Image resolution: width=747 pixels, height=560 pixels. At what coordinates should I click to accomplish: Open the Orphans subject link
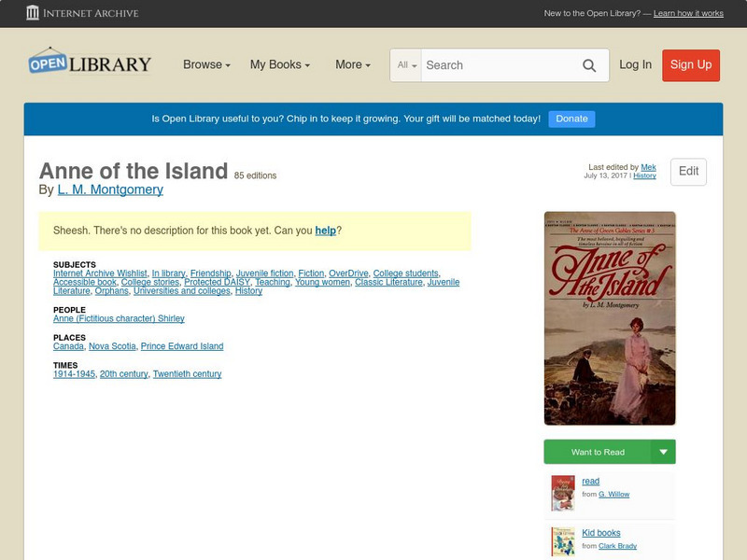112,291
